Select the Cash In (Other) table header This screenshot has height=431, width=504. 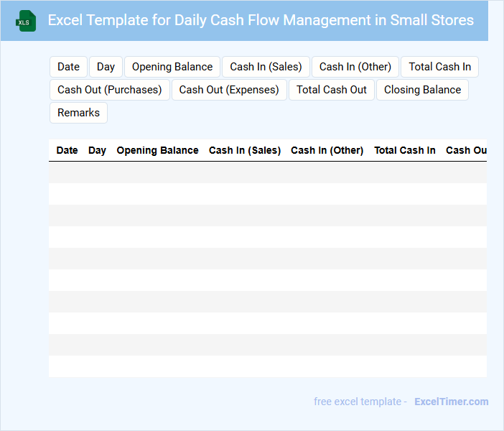[x=327, y=150]
